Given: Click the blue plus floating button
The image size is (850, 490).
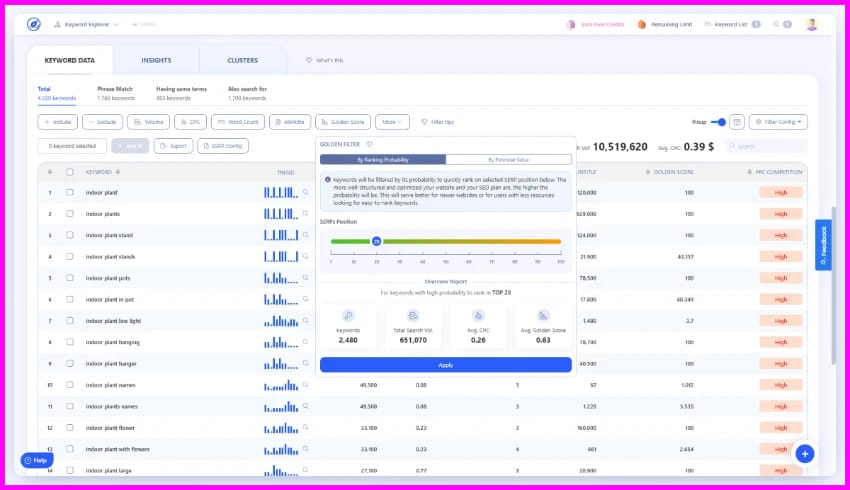Looking at the screenshot, I should pyautogui.click(x=805, y=453).
